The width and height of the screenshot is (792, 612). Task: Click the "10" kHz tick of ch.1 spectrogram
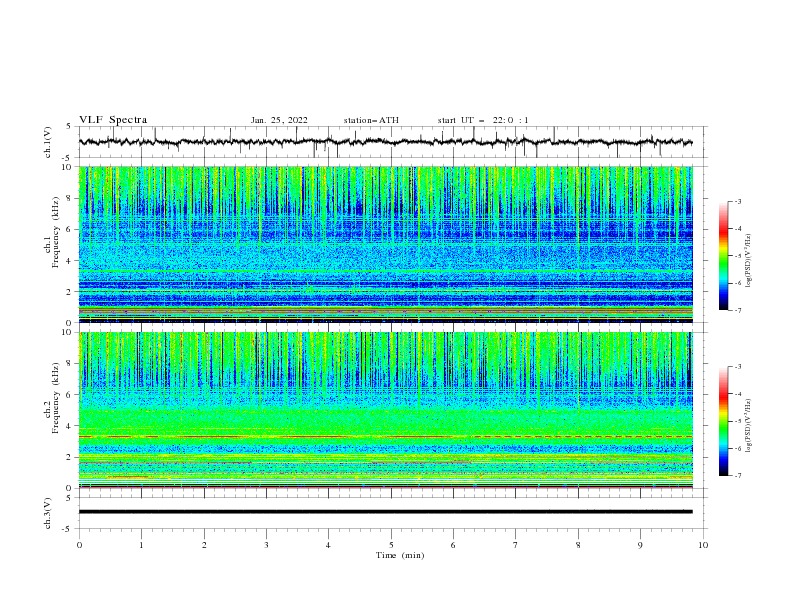click(x=69, y=167)
